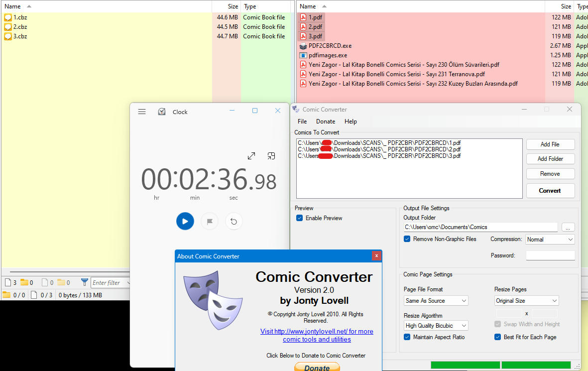
Task: Open the Resize Algorithm dropdown
Action: pyautogui.click(x=436, y=326)
